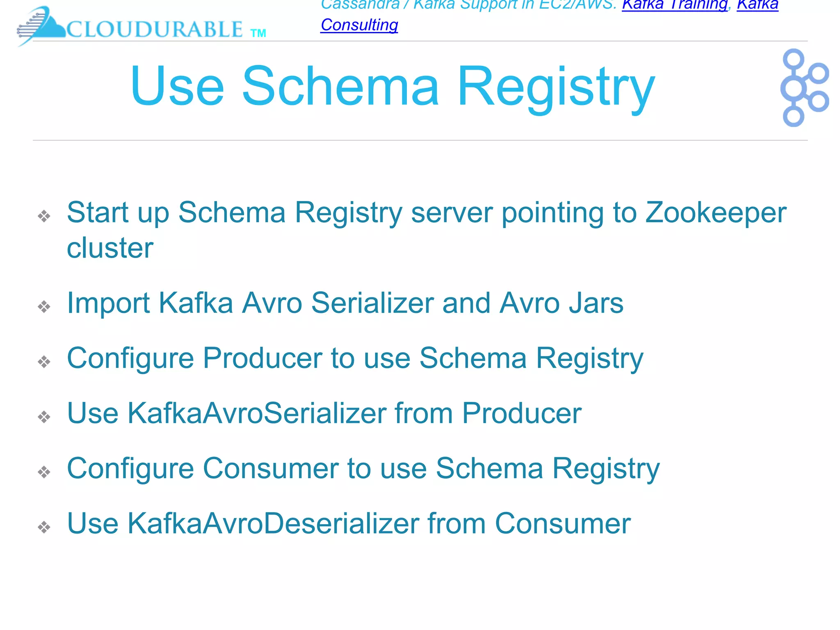
Task: Click the bullet icon before Start up Schema Registry
Action: (44, 216)
